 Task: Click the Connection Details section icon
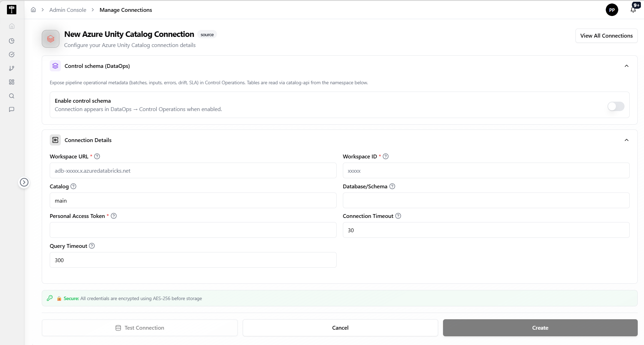pyautogui.click(x=55, y=140)
